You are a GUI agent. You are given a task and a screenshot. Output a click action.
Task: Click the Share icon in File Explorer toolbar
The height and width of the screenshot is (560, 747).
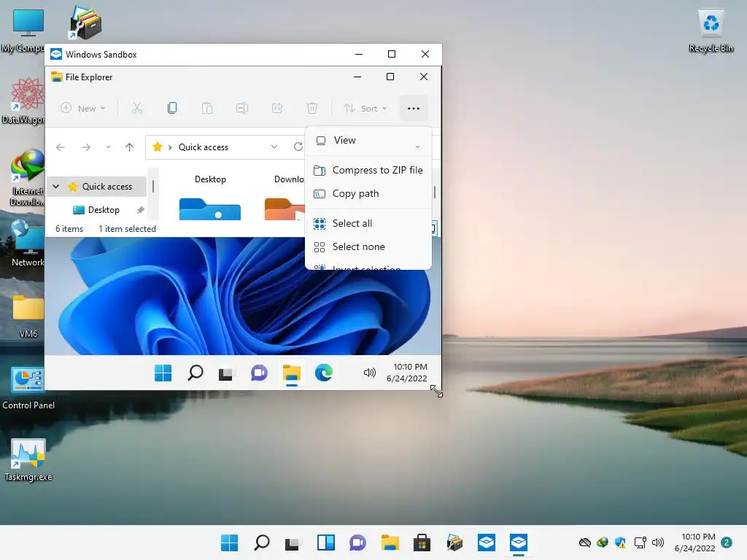(x=276, y=109)
